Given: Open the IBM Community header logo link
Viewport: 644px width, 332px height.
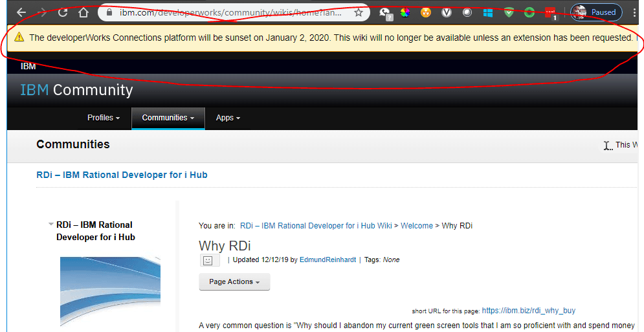Looking at the screenshot, I should pyautogui.click(x=77, y=90).
